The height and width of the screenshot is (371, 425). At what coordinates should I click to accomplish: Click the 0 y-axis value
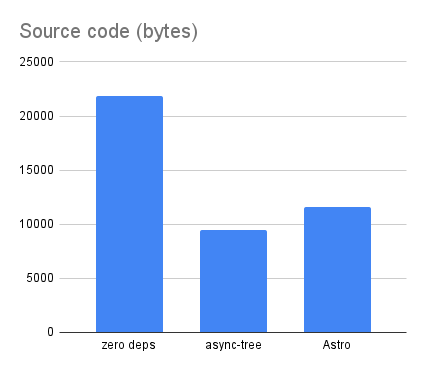tap(50, 332)
